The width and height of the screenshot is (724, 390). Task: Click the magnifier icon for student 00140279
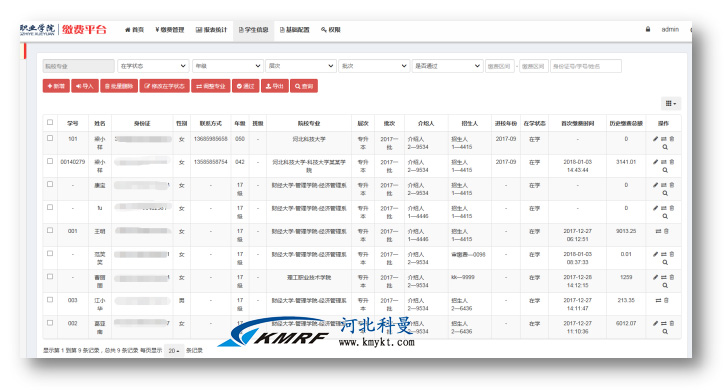tap(665, 170)
